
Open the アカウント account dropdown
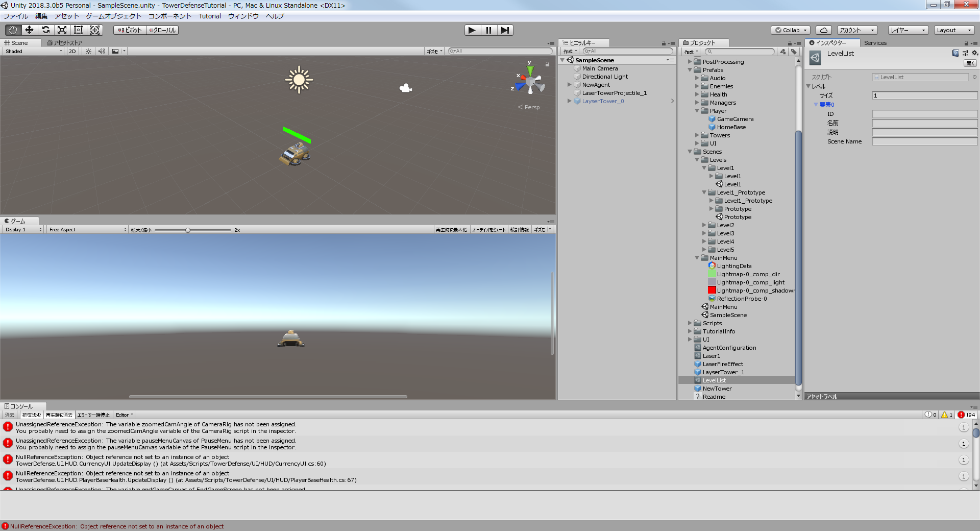(x=857, y=30)
